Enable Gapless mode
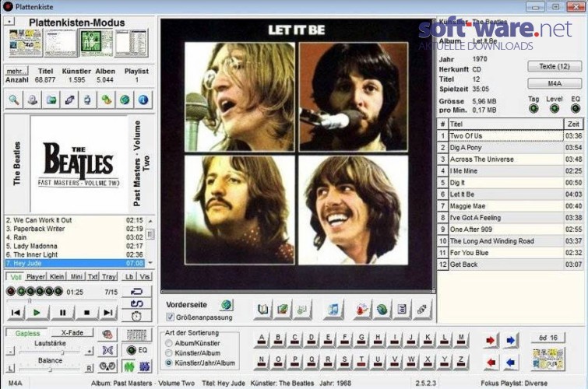The height and width of the screenshot is (389, 588). pyautogui.click(x=27, y=333)
